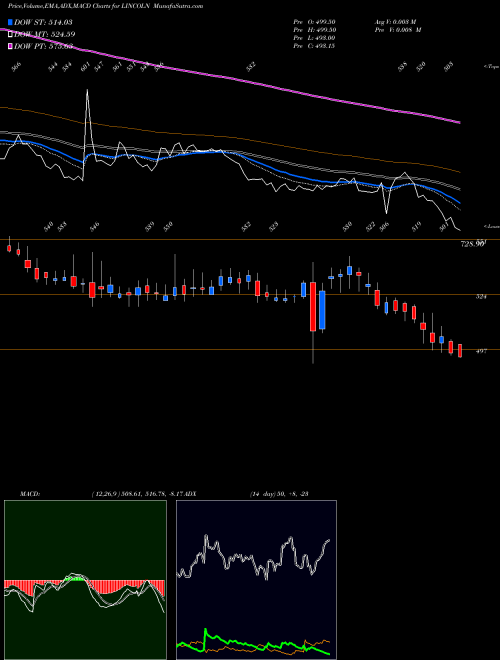This screenshot has width=500, height=660.
Task: Click the 524 price level label
Action: [481, 297]
